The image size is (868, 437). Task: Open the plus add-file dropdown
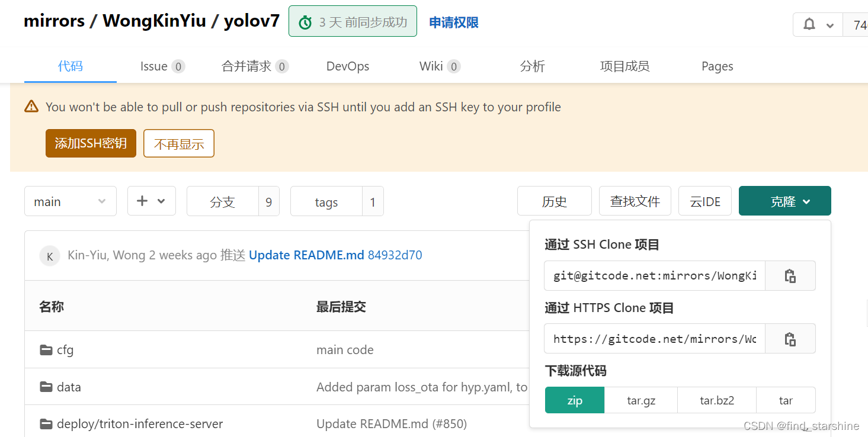[x=152, y=201]
